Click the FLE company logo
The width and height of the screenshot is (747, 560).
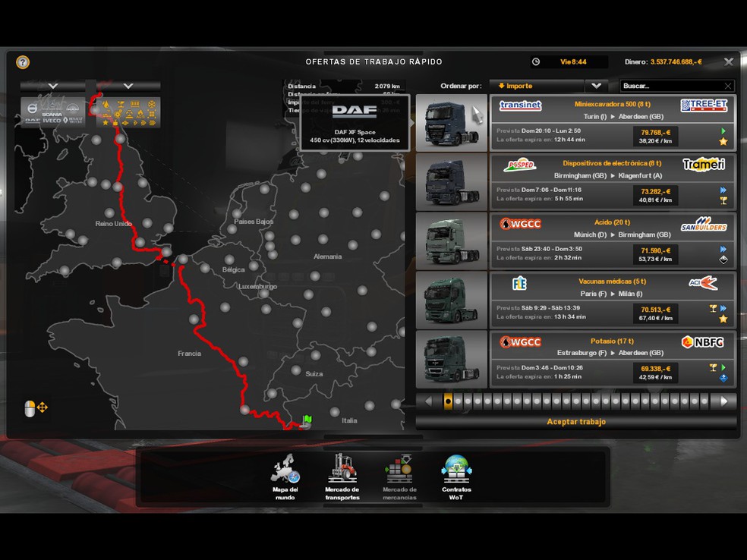519,284
